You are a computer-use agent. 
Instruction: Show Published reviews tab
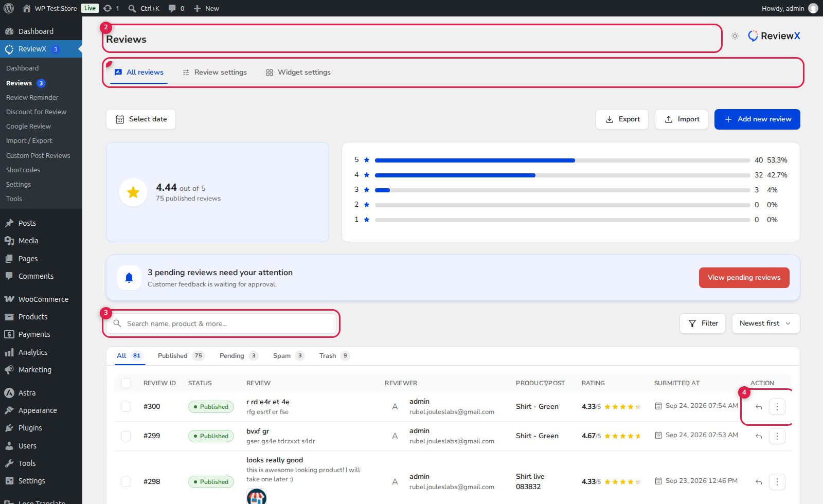pyautogui.click(x=181, y=356)
